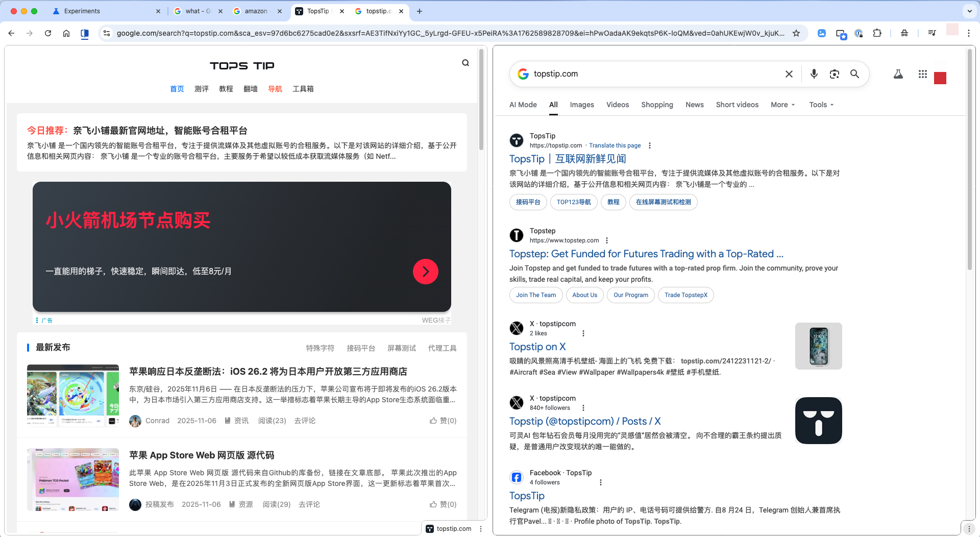Bookmark this page with the star icon
The width and height of the screenshot is (980, 537).
click(796, 33)
